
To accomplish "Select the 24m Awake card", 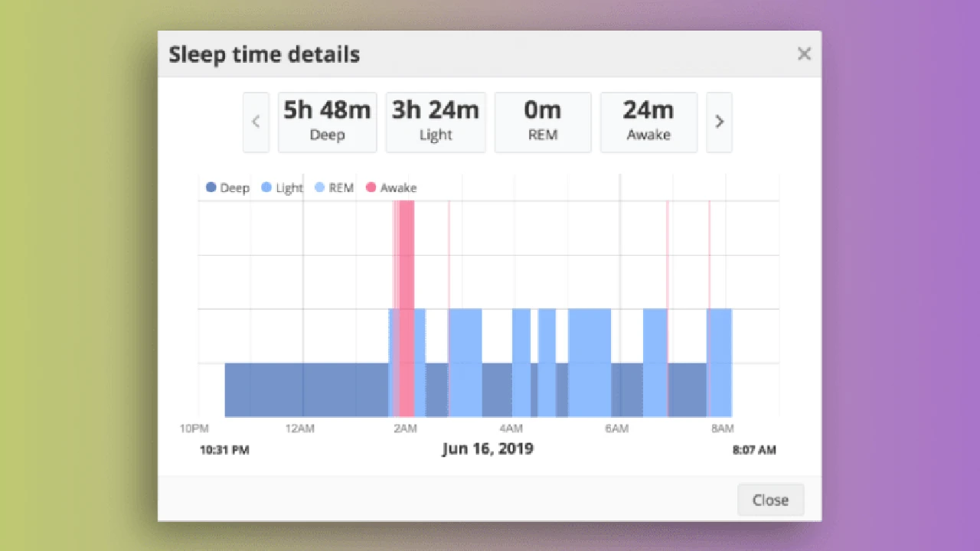I will point(648,122).
